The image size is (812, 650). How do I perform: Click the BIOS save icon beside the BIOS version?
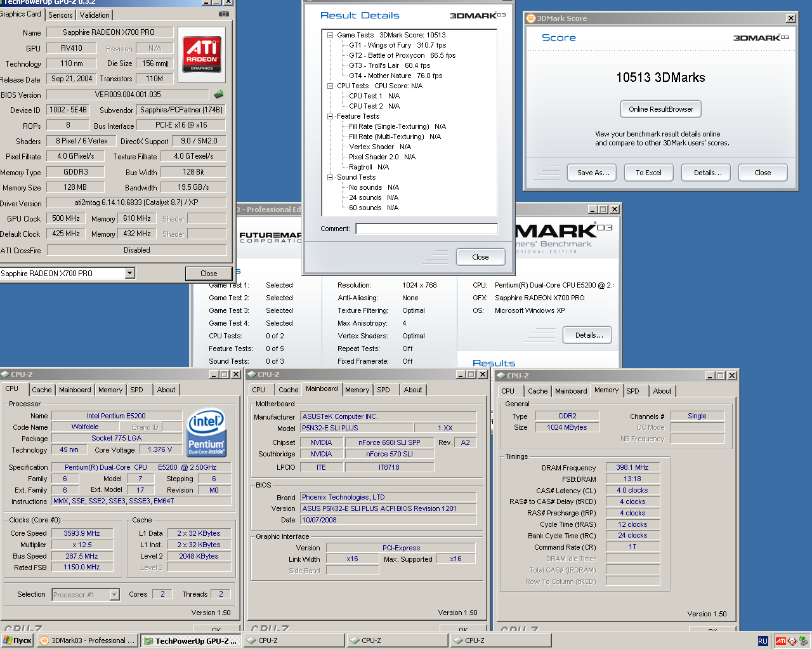[219, 95]
